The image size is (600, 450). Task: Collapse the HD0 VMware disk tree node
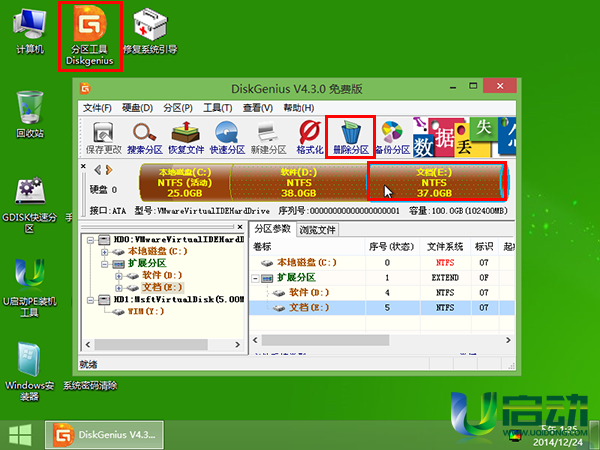click(x=90, y=240)
